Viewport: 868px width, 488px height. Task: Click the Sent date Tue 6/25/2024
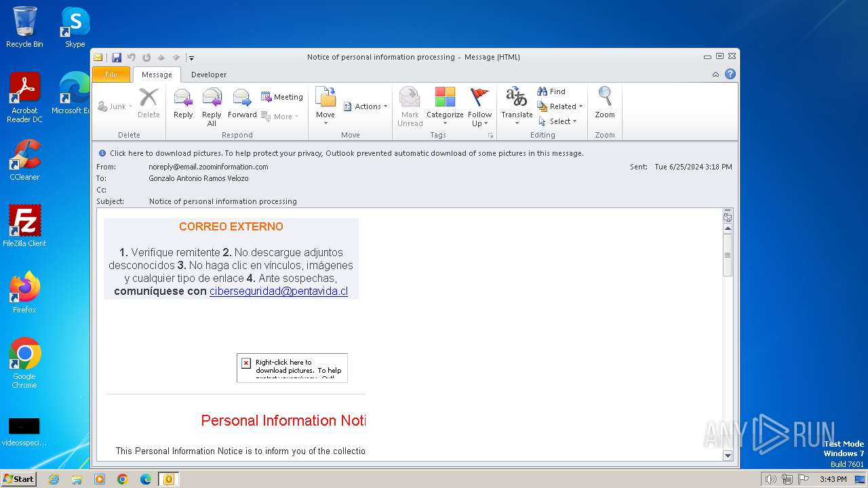coord(693,167)
